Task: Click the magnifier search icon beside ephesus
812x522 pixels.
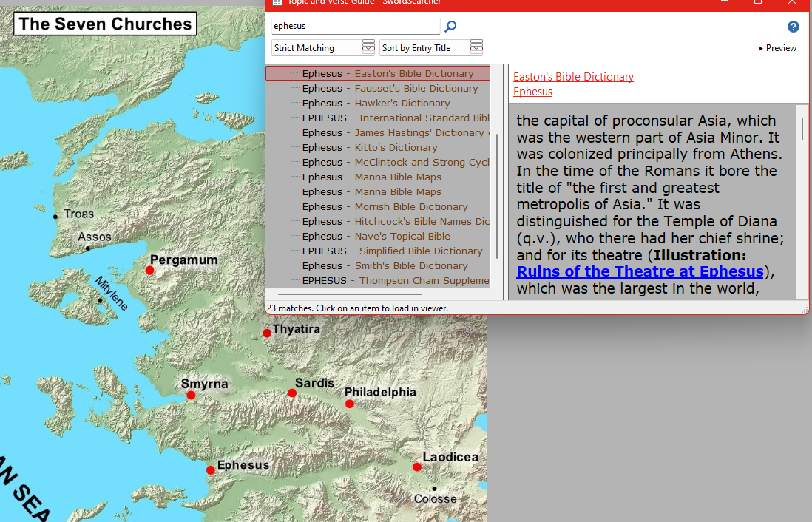Action: click(x=450, y=26)
